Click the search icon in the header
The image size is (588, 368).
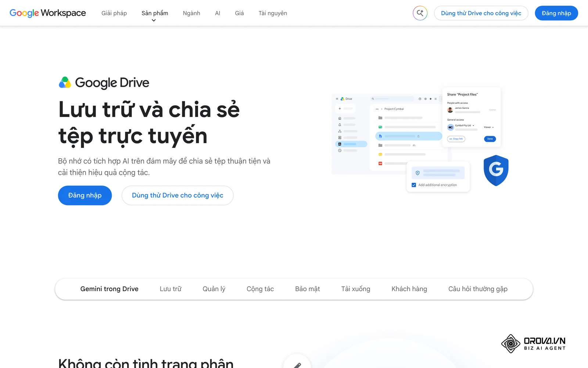[x=420, y=13]
